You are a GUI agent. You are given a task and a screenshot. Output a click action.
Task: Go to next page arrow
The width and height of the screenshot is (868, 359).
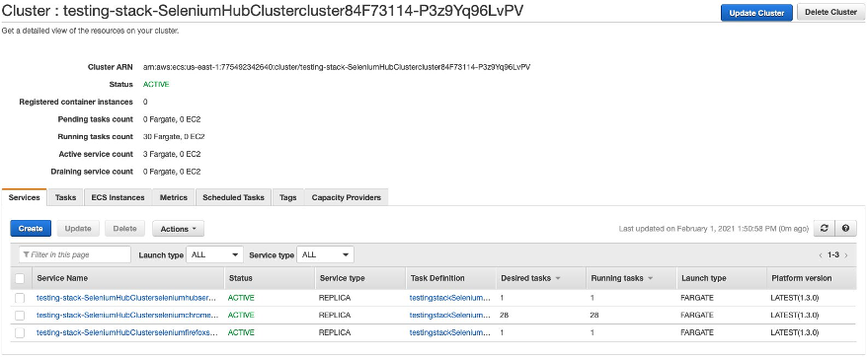point(846,255)
